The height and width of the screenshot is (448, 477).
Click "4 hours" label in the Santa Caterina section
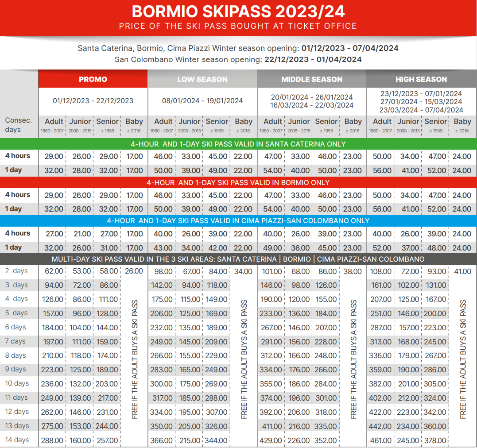click(x=18, y=156)
